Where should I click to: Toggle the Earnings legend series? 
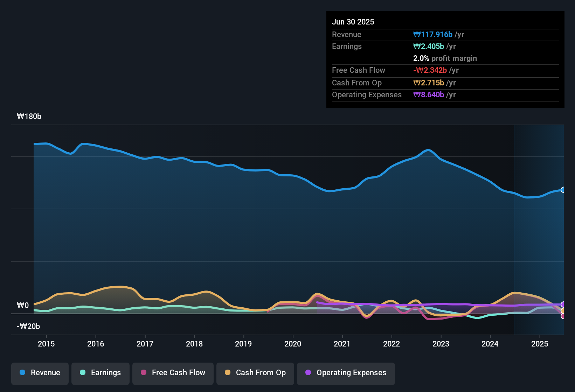coord(101,373)
